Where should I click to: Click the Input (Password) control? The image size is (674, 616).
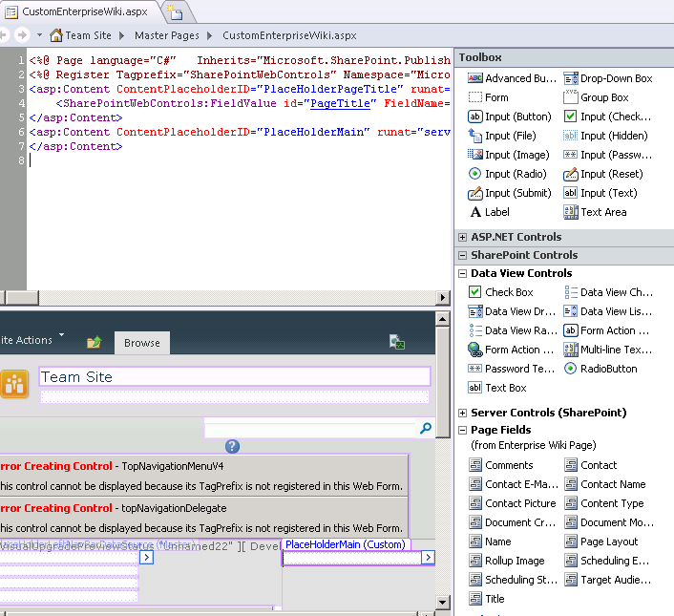[x=608, y=155]
